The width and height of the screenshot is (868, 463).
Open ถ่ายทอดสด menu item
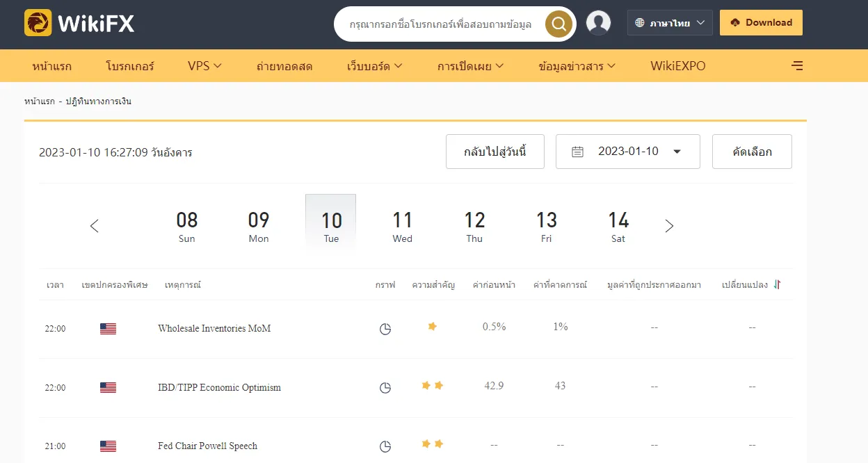click(284, 66)
